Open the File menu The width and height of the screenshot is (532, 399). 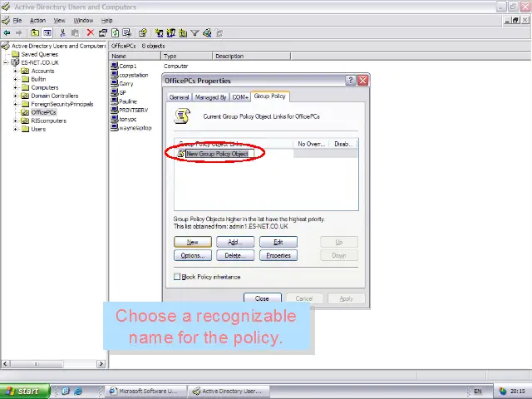click(x=17, y=20)
